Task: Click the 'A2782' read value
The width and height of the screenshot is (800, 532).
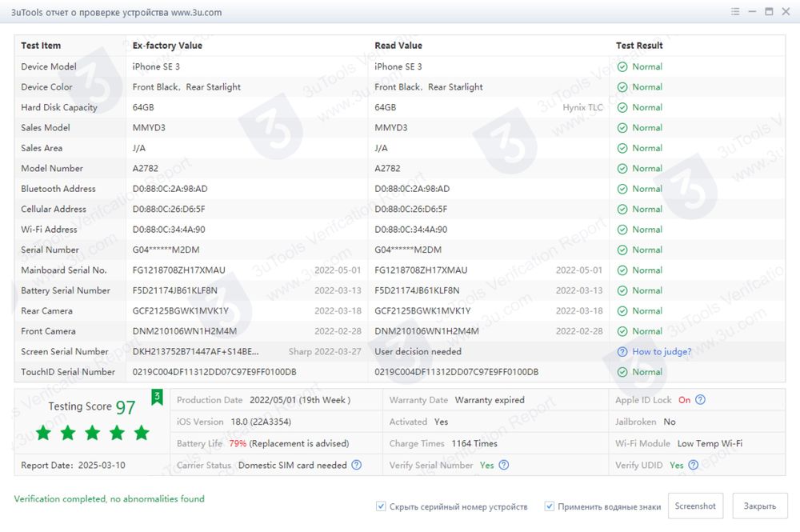Action: 387,168
